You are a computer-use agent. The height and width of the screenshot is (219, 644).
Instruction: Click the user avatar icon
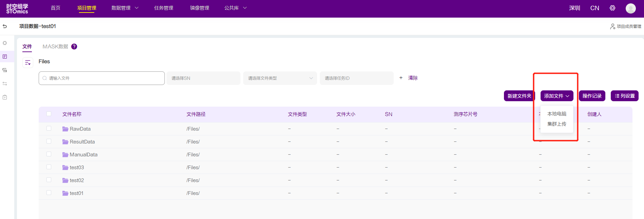pyautogui.click(x=630, y=8)
